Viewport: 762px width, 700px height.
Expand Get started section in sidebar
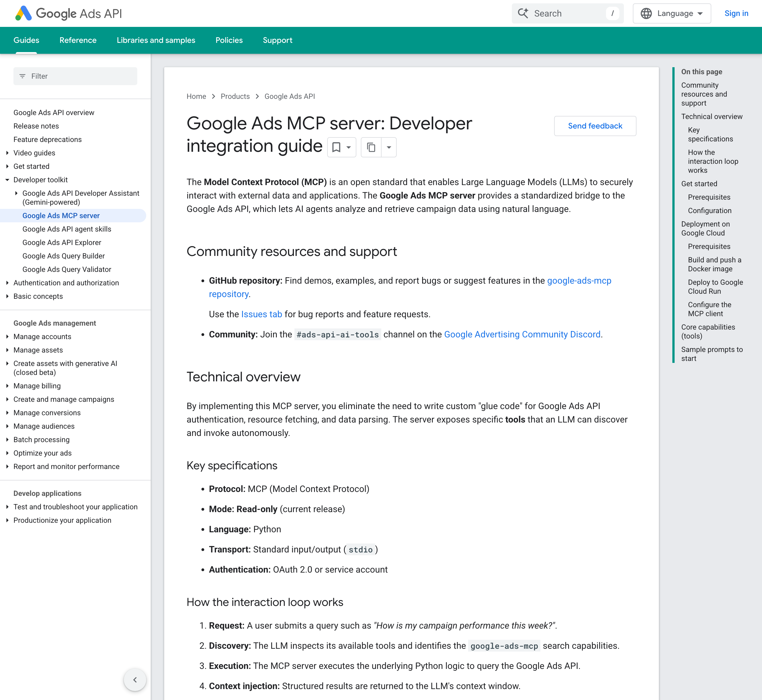click(x=7, y=166)
